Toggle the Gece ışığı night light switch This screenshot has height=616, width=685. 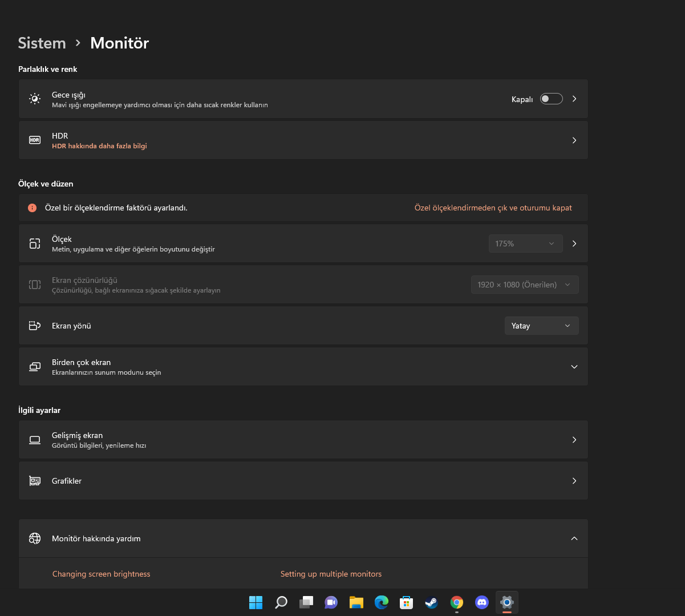tap(552, 99)
